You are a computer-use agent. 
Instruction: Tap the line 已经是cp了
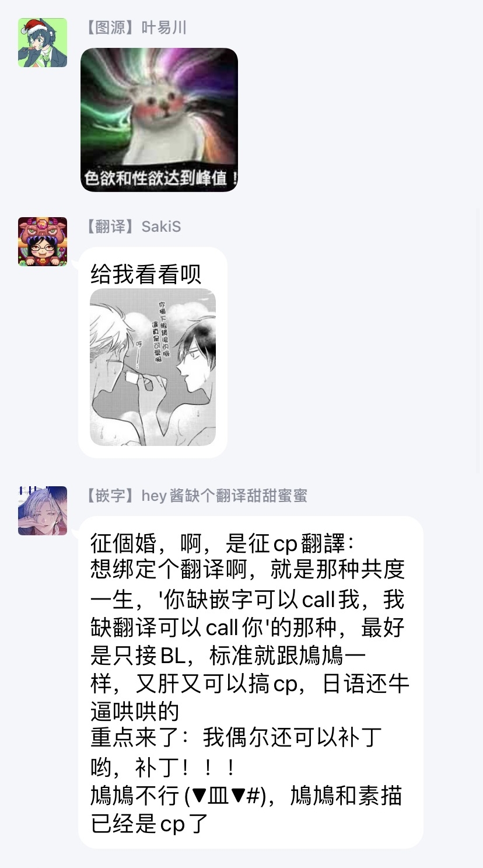[150, 824]
